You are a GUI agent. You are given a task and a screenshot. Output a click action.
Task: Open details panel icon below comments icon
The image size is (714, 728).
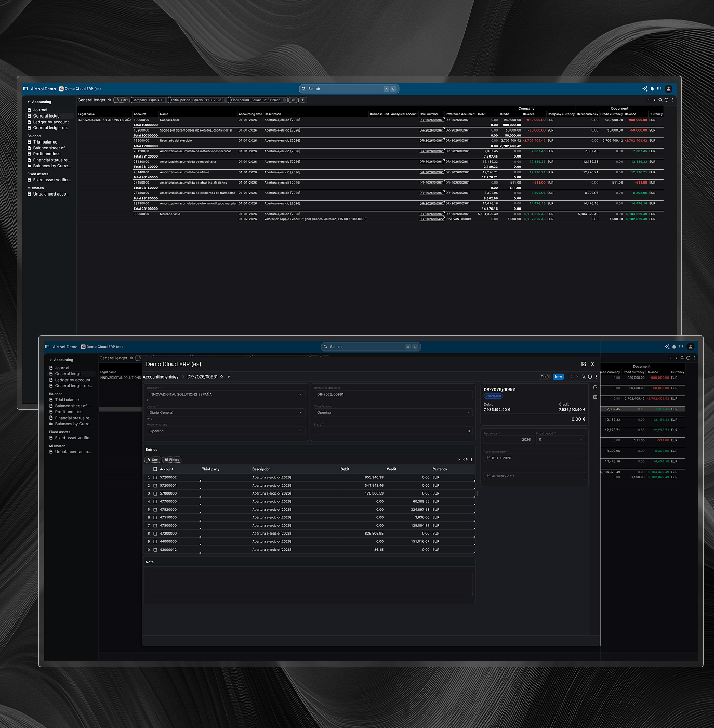595,397
